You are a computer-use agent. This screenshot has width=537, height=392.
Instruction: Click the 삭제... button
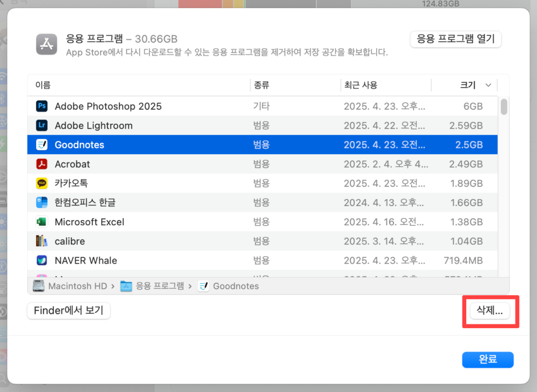490,311
